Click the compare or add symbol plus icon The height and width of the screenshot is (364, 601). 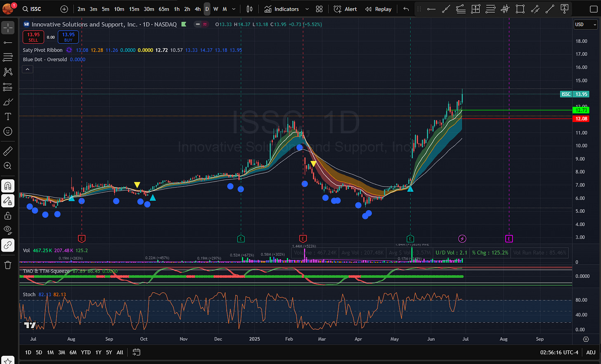(x=64, y=9)
